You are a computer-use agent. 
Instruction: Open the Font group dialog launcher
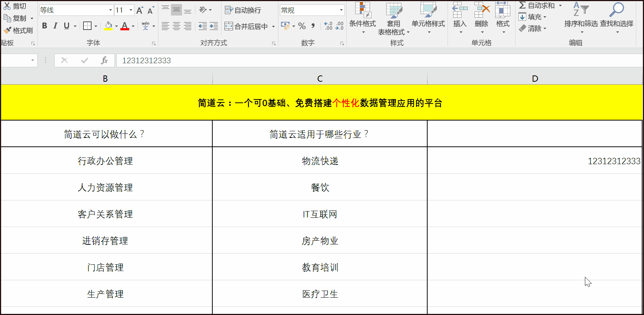click(x=154, y=44)
